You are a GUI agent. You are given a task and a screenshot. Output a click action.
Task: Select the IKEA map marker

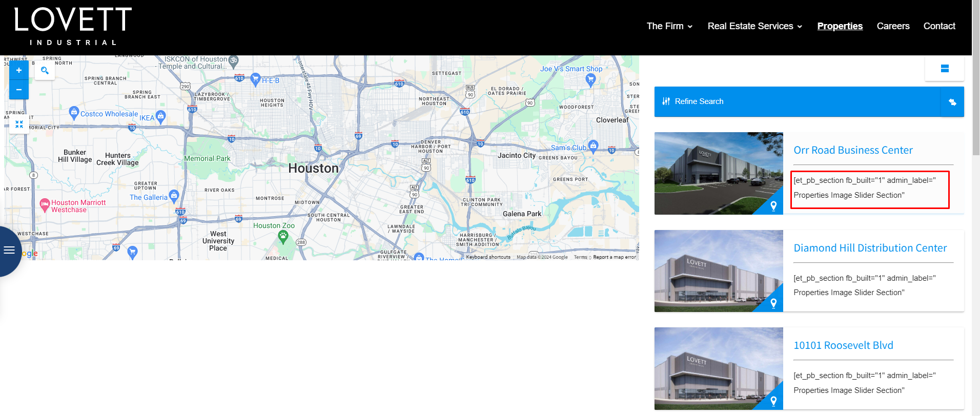click(161, 116)
